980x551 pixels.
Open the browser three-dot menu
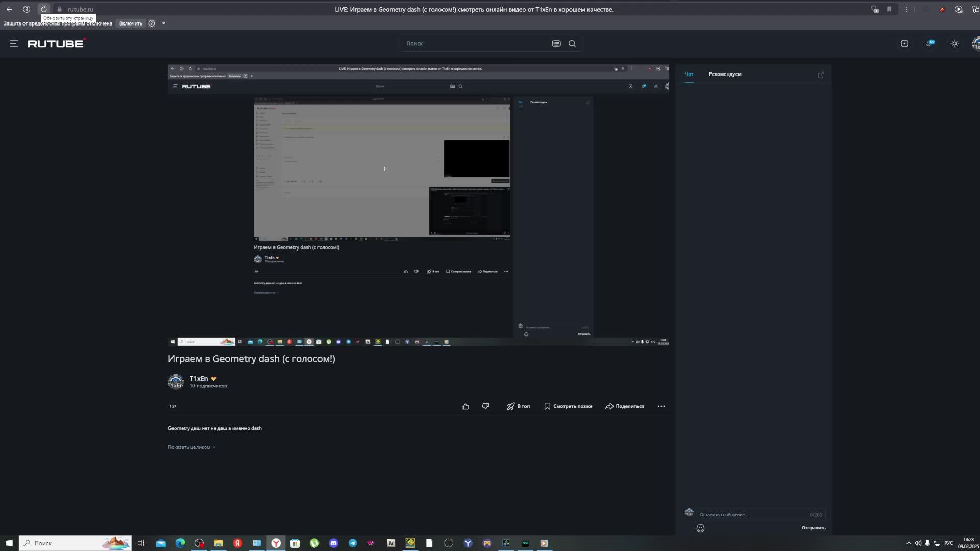coord(906,9)
